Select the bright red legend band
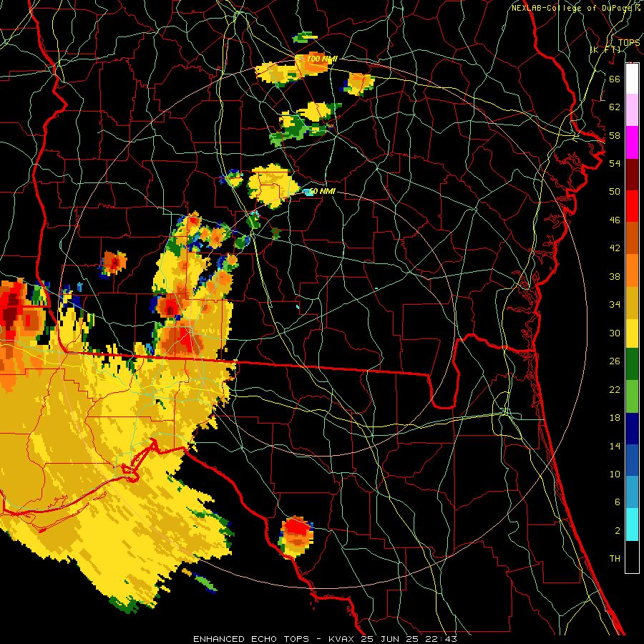This screenshot has height=644, width=644. [x=632, y=206]
